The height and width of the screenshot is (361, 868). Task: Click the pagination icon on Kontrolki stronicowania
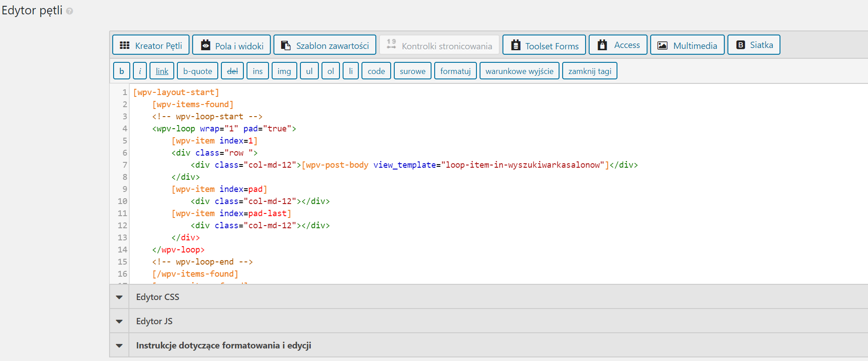[392, 43]
